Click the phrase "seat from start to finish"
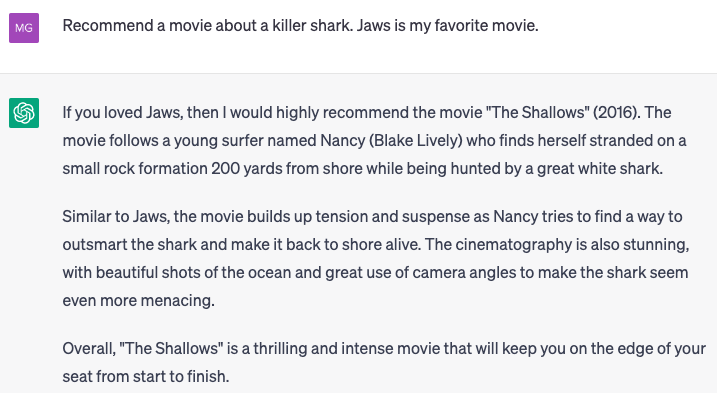Screen dimensions: 717x393 [x=145, y=377]
